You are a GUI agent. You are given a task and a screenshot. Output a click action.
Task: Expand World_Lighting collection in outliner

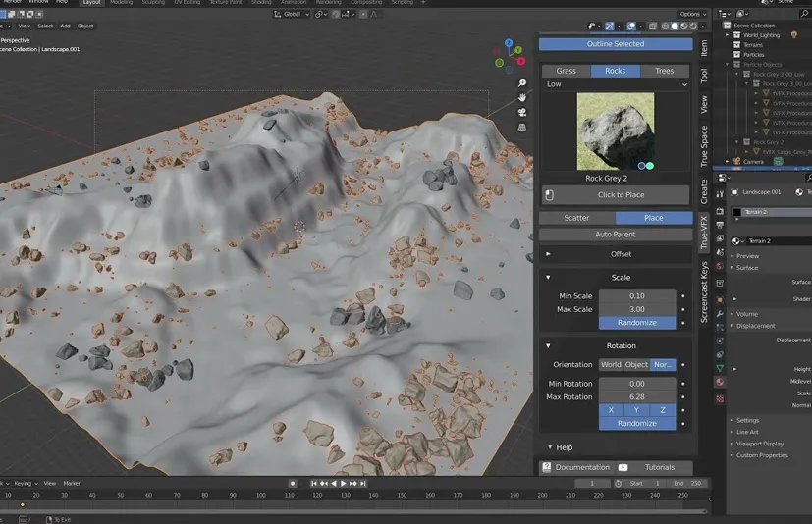(728, 35)
